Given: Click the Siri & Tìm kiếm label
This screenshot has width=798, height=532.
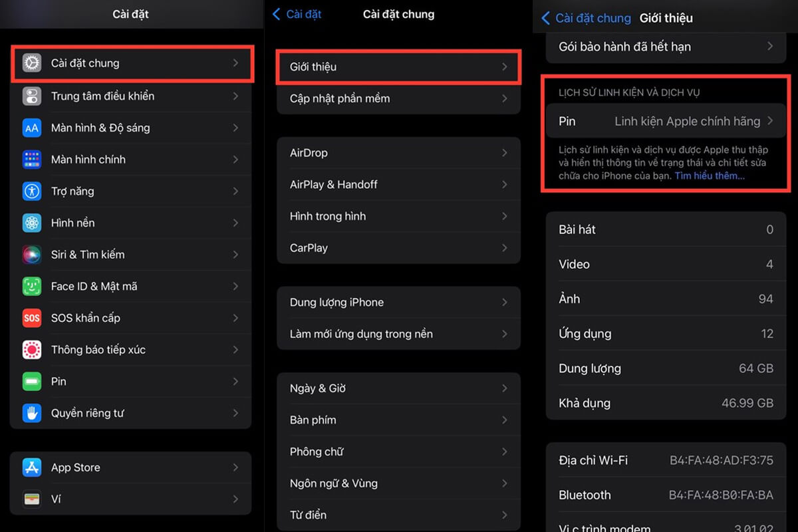Looking at the screenshot, I should tap(88, 255).
